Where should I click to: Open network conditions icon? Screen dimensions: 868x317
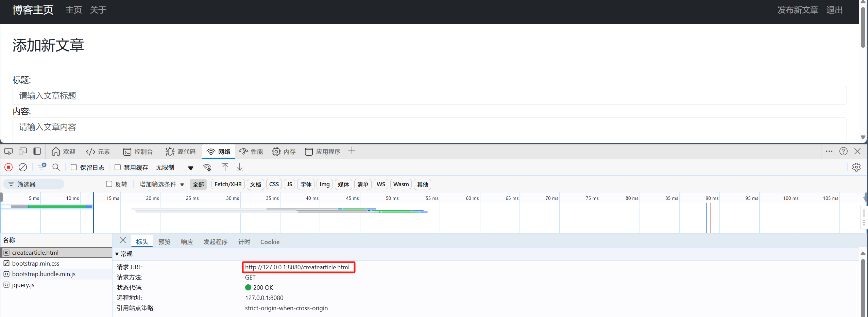(207, 168)
